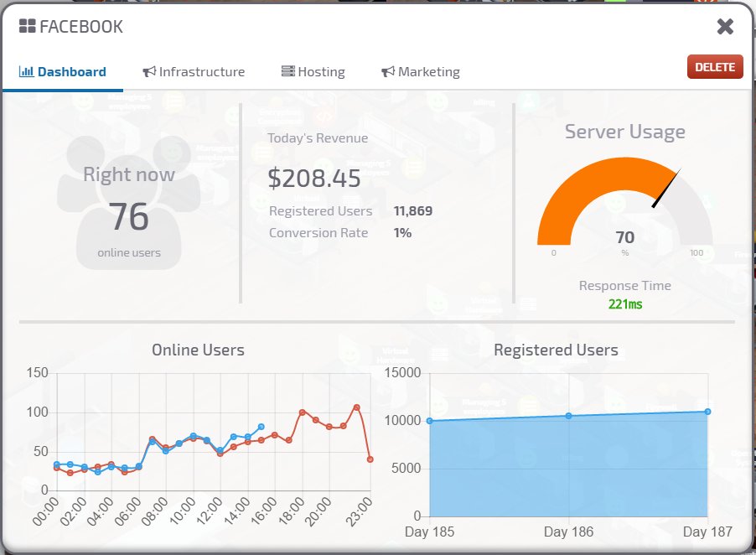Click the 23:00 axis label
Image resolution: width=756 pixels, height=555 pixels.
click(360, 511)
